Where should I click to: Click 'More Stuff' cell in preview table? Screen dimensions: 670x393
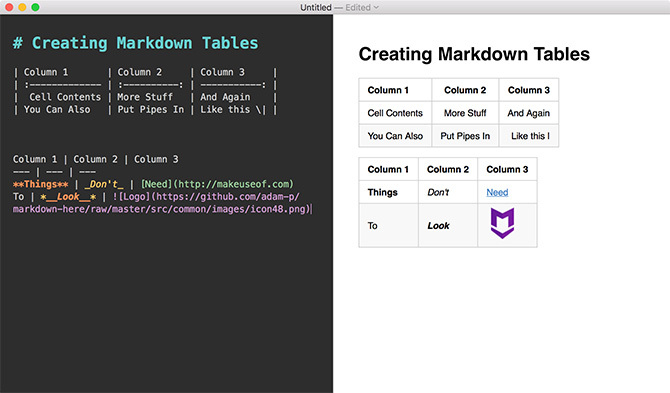coord(465,113)
